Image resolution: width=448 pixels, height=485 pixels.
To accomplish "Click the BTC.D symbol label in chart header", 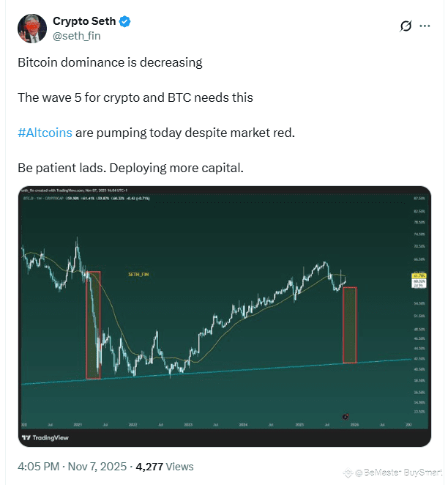I will click(31, 197).
